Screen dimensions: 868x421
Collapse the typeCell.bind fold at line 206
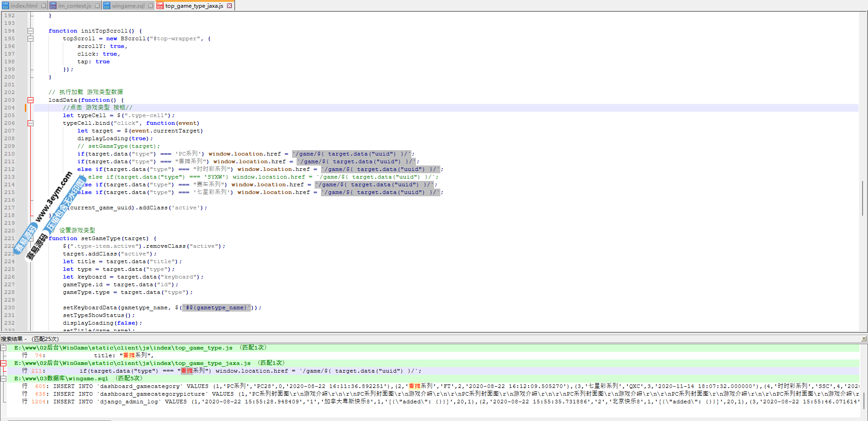click(30, 123)
